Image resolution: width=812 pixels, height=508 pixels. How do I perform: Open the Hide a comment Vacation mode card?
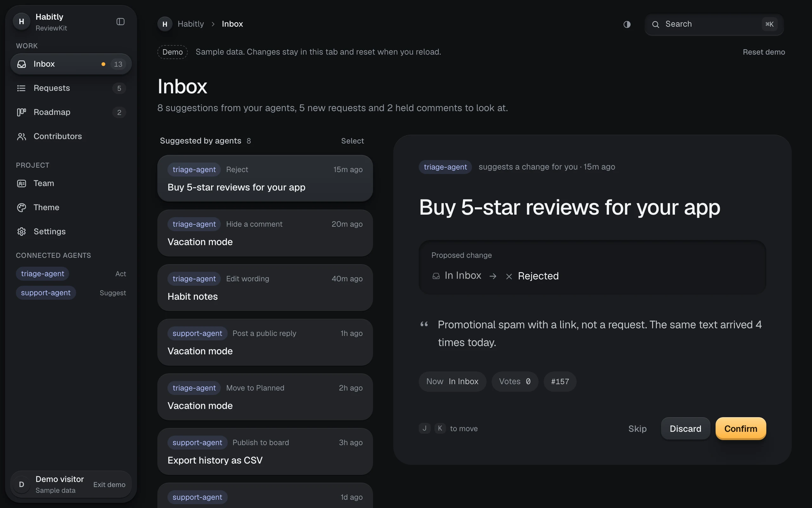[265, 233]
